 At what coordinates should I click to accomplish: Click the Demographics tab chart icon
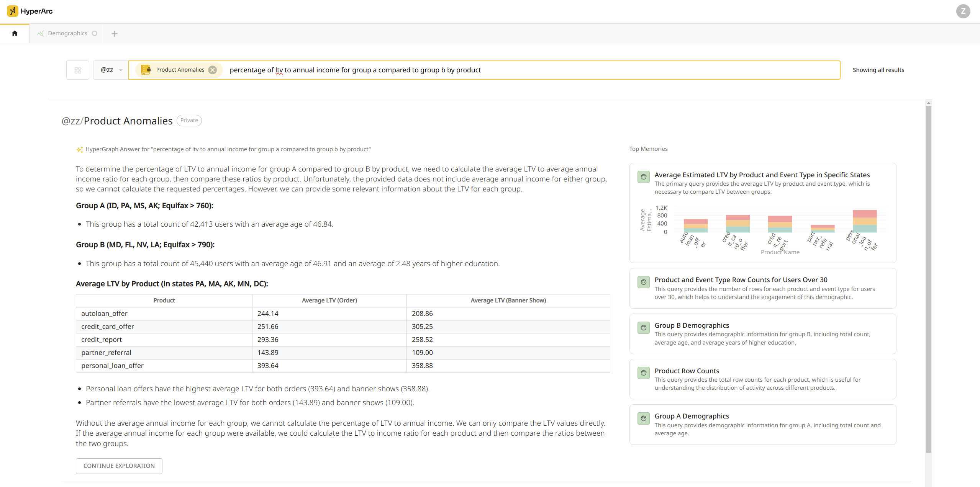click(x=40, y=33)
